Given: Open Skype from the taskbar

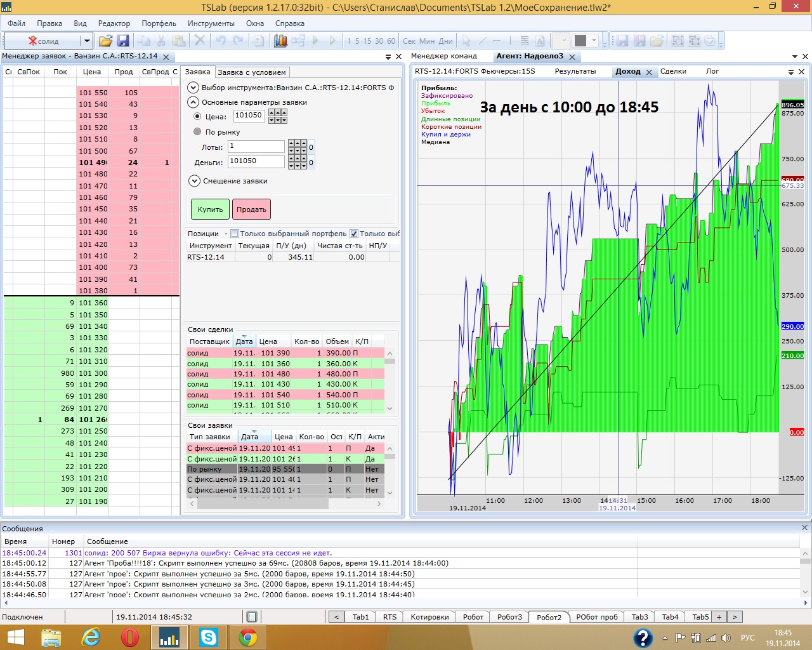Looking at the screenshot, I should 208,637.
